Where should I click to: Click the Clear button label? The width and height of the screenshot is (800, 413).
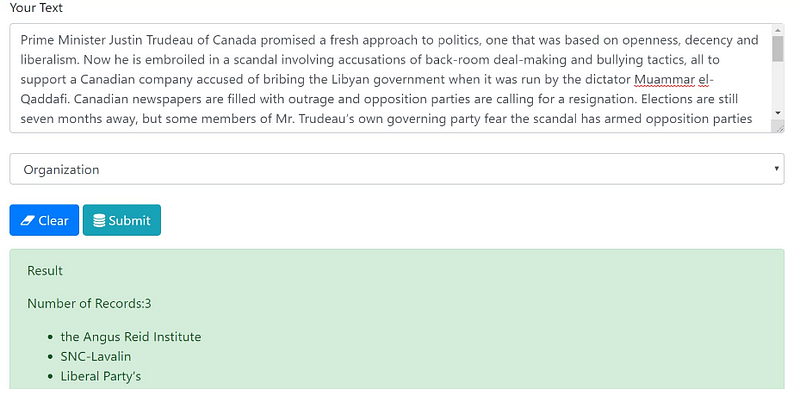click(53, 221)
